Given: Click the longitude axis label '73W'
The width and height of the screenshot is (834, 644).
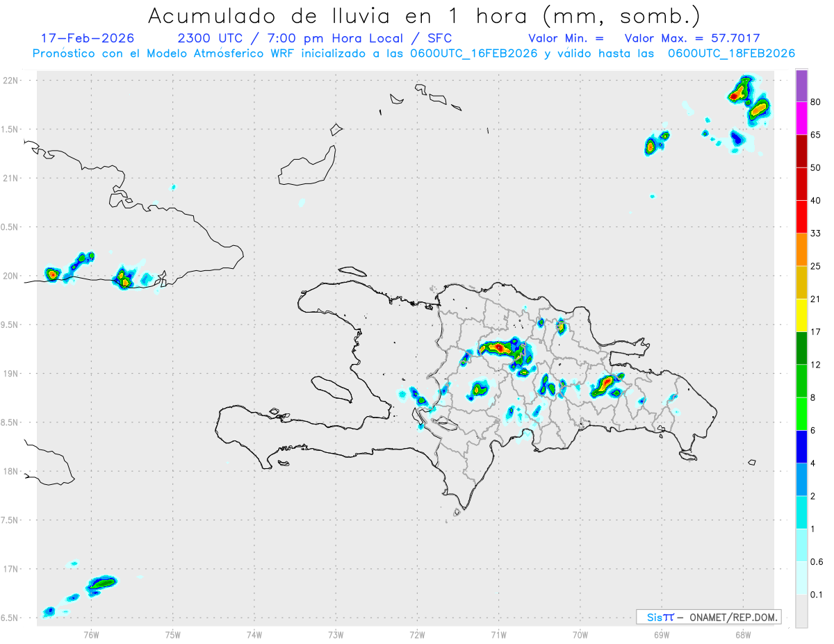Looking at the screenshot, I should click(336, 634).
